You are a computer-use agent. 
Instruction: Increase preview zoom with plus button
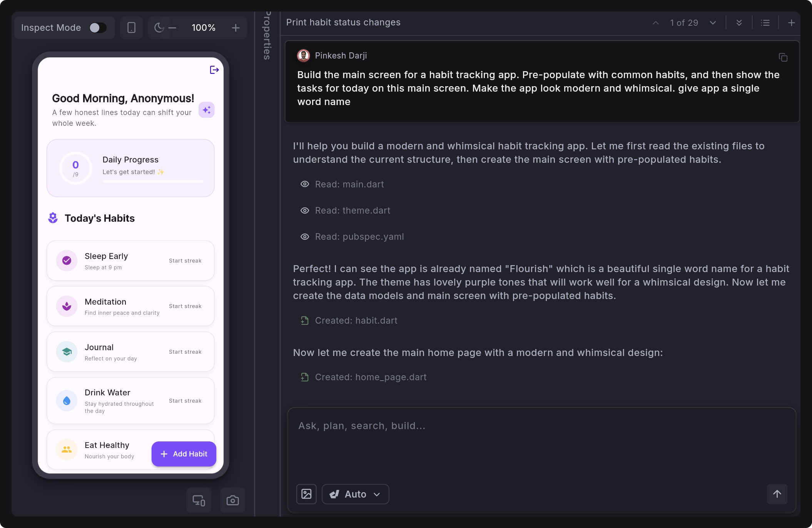pyautogui.click(x=236, y=28)
